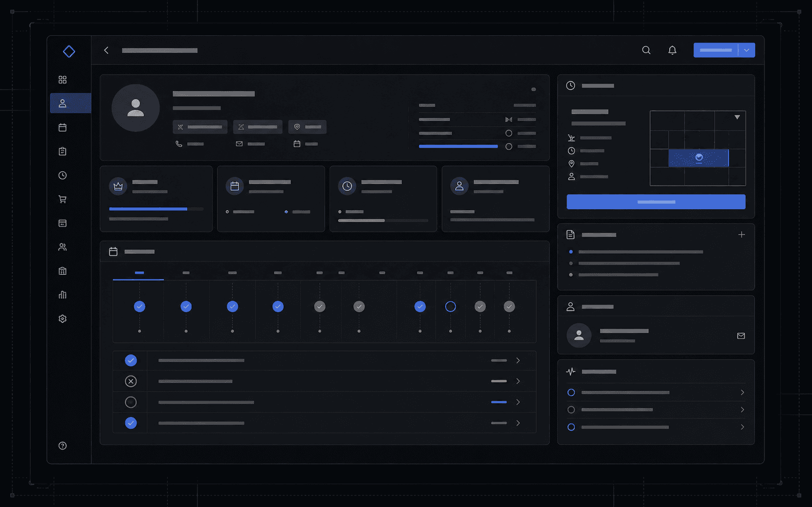Viewport: 812px width, 507px height.
Task: Click the crown icon on the stats card
Action: coord(118,186)
